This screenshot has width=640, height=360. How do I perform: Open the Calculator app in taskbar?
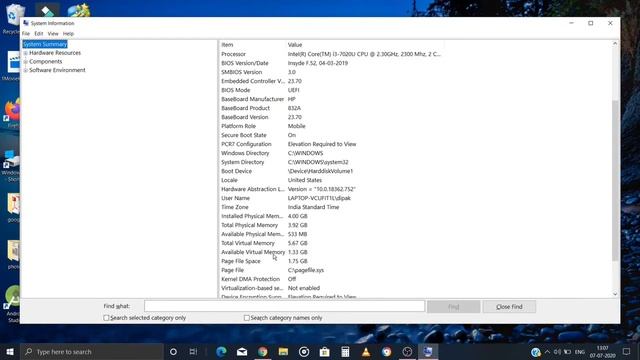pos(345,352)
